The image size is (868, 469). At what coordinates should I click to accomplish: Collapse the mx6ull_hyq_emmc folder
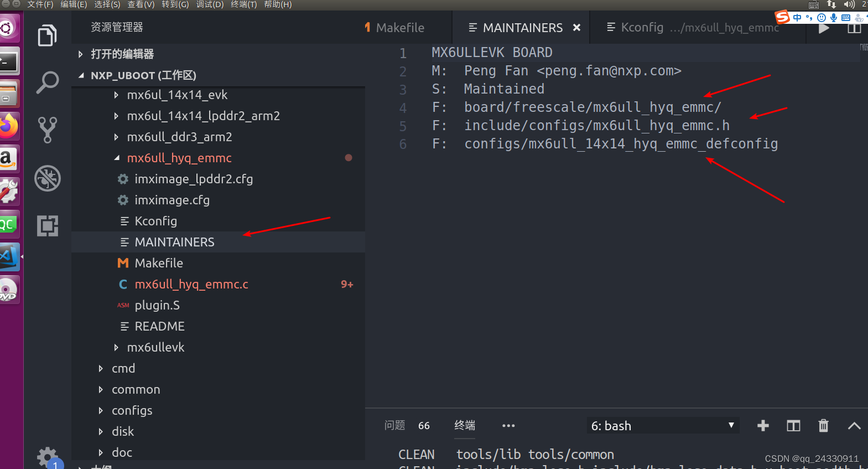click(179, 158)
